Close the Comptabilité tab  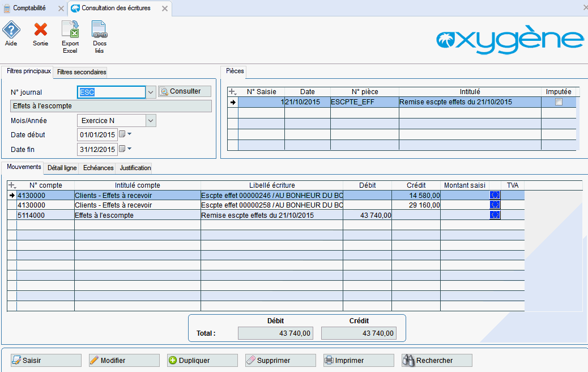coord(61,9)
